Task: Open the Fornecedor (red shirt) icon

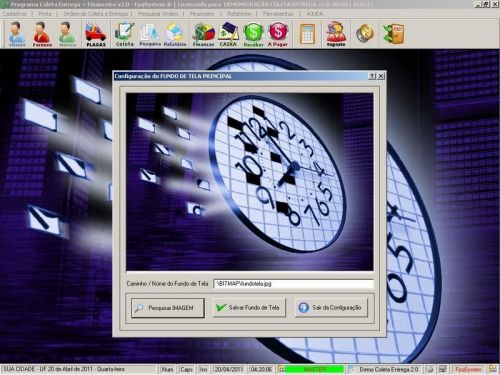Action: point(42,34)
